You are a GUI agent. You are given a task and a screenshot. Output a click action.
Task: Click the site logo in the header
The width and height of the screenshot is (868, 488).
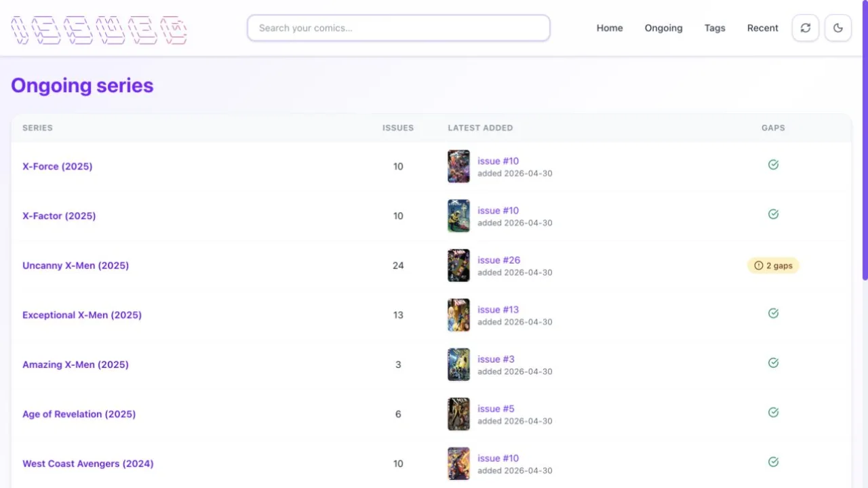pyautogui.click(x=99, y=30)
